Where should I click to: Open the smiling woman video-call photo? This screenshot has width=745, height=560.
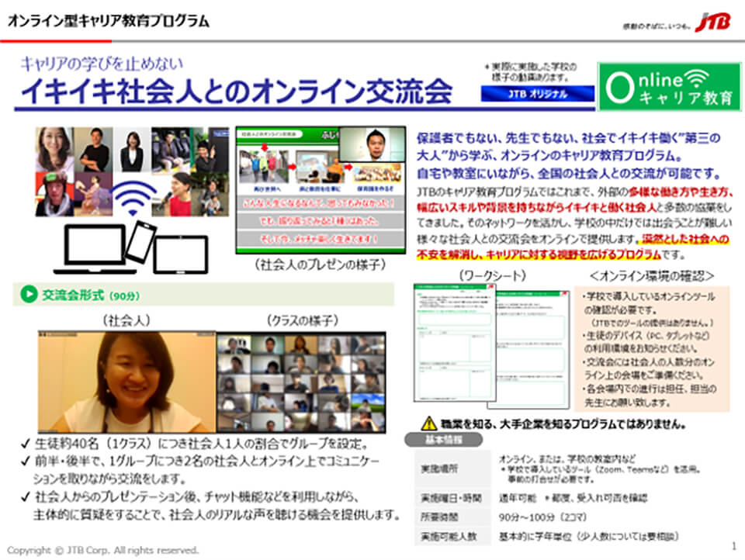click(126, 382)
